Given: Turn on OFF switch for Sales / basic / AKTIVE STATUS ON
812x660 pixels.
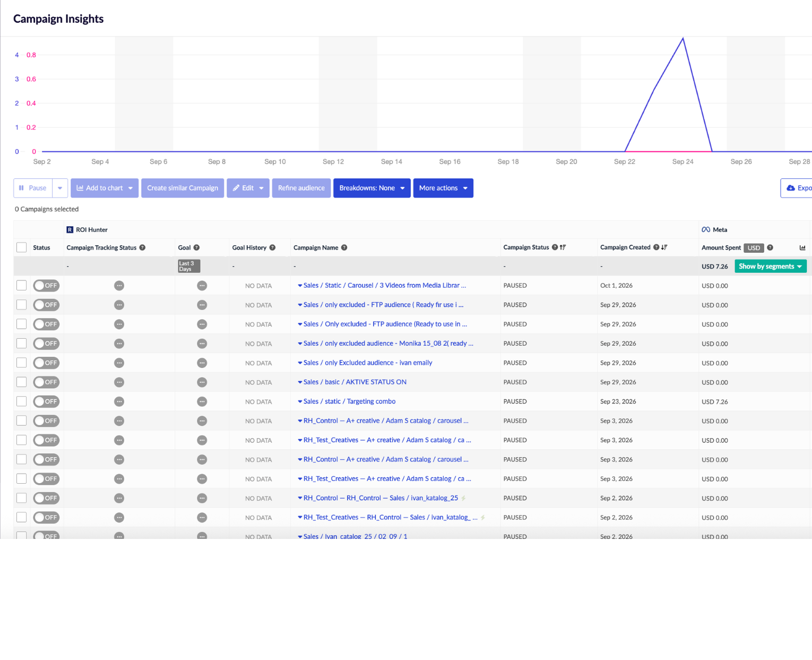Looking at the screenshot, I should pos(46,382).
